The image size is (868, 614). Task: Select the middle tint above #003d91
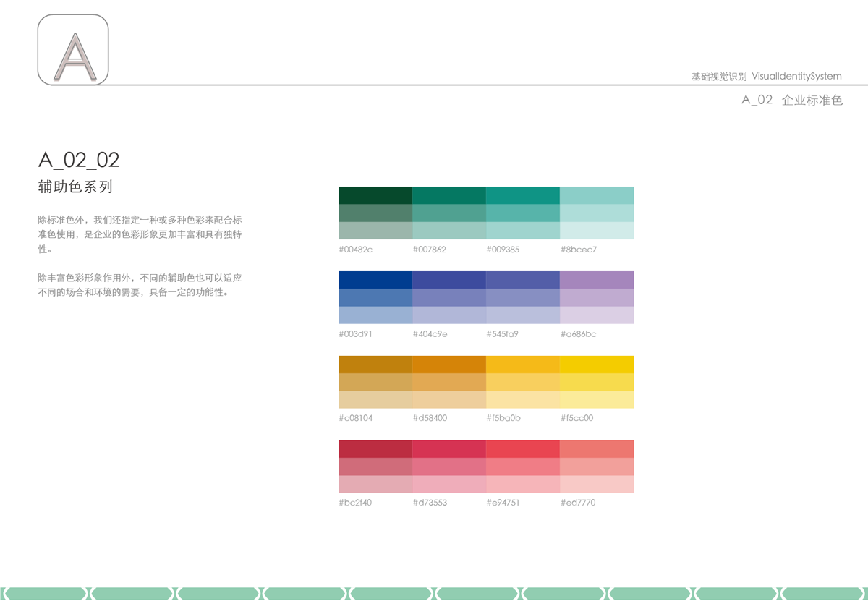point(375,297)
